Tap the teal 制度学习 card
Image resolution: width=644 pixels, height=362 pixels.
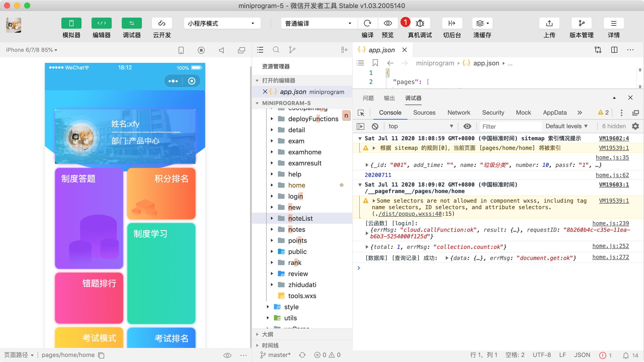(161, 273)
